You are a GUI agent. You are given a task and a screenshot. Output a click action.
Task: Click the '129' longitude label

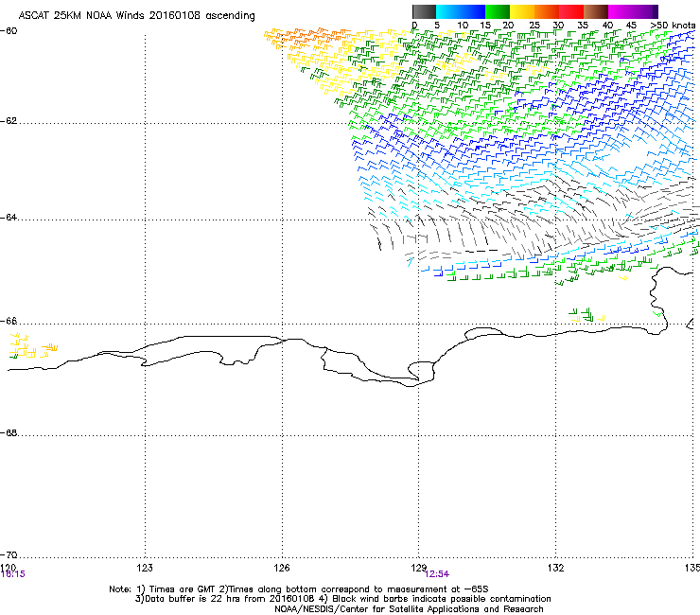click(x=418, y=568)
